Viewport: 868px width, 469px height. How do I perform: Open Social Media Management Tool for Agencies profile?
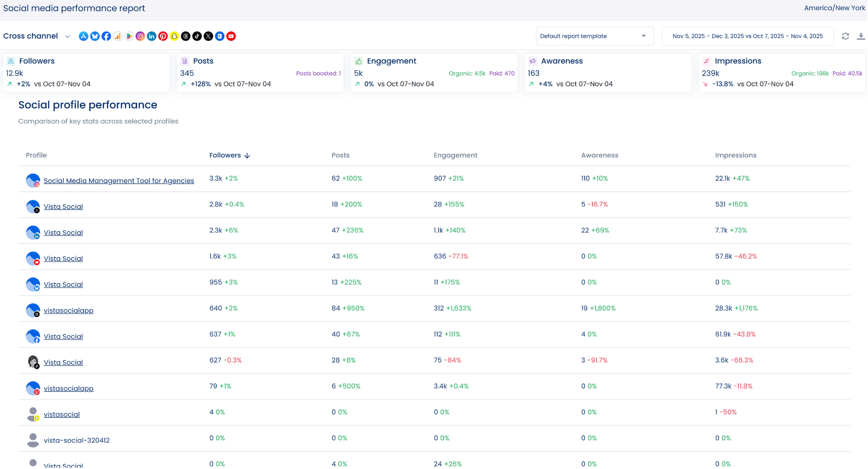coord(119,181)
